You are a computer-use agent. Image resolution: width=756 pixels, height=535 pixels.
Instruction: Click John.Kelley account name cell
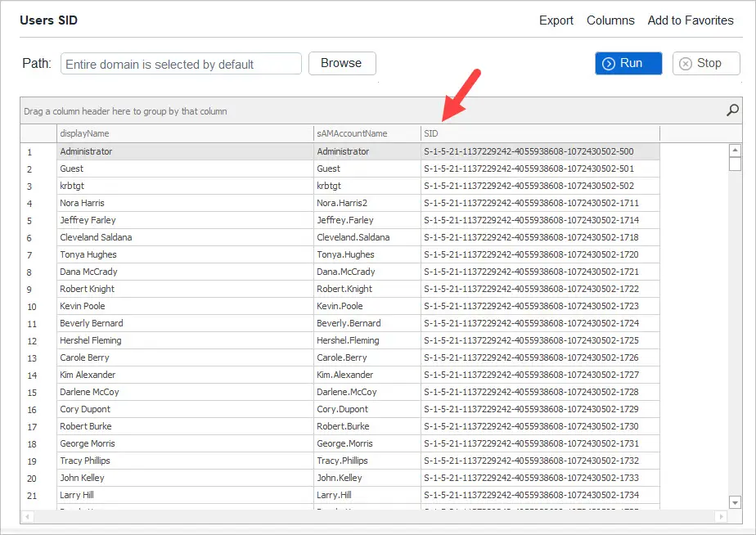tap(367, 478)
